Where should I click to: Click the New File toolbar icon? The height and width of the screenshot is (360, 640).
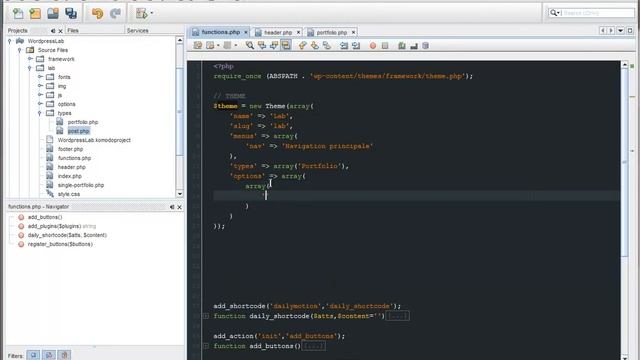point(18,13)
